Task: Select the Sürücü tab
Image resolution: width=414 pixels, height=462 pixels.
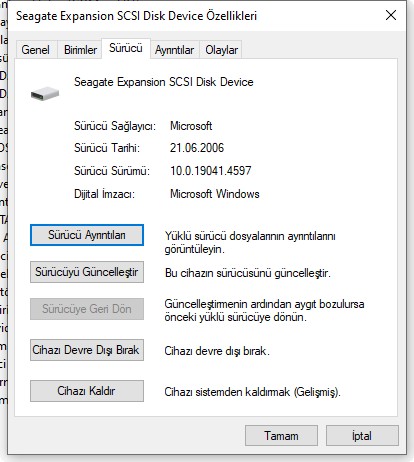Action: tap(126, 48)
